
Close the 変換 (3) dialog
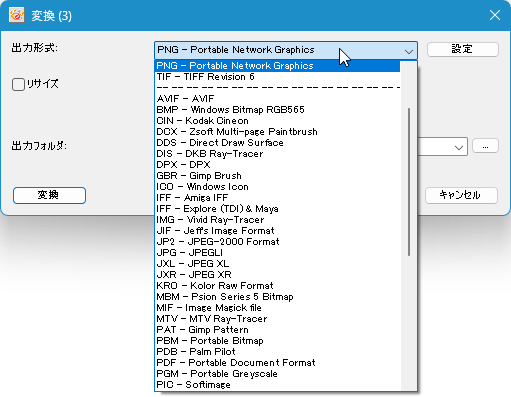[x=495, y=15]
